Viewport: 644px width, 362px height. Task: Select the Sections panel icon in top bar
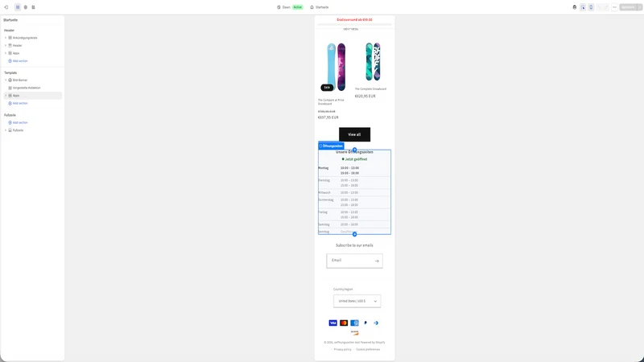pos(18,7)
